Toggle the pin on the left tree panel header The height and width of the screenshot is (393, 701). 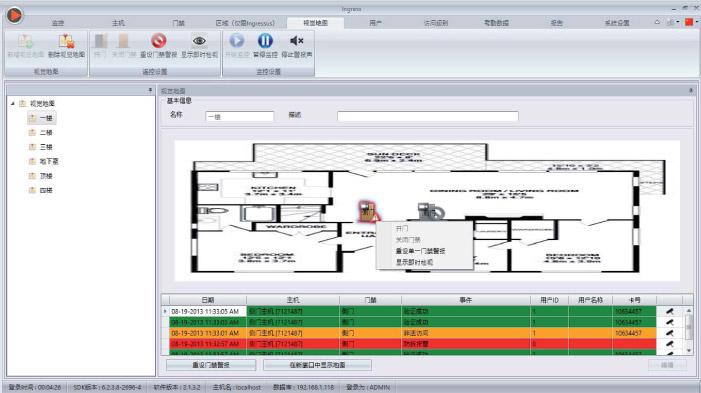150,90
